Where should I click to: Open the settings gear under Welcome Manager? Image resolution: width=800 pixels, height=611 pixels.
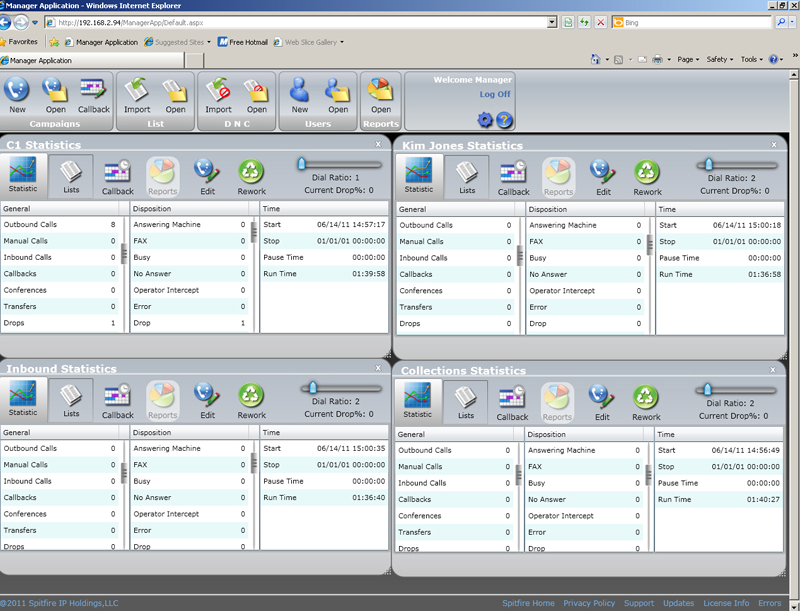[x=485, y=120]
